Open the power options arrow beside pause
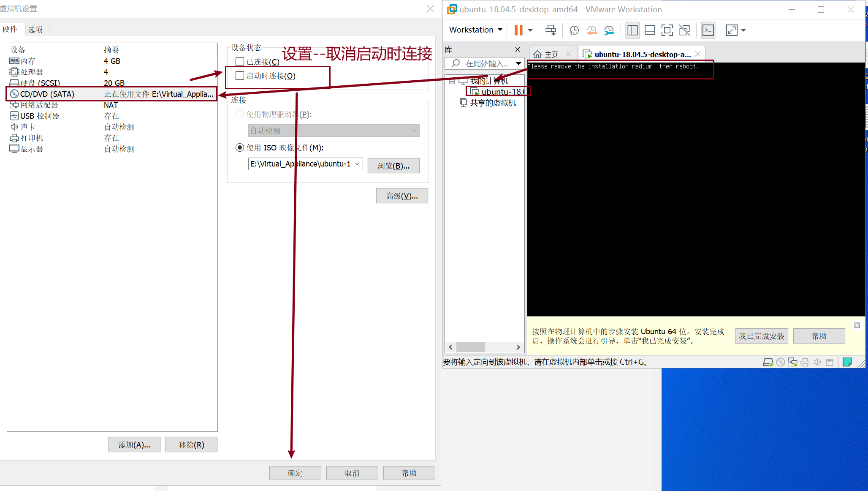Image resolution: width=868 pixels, height=491 pixels. [530, 30]
